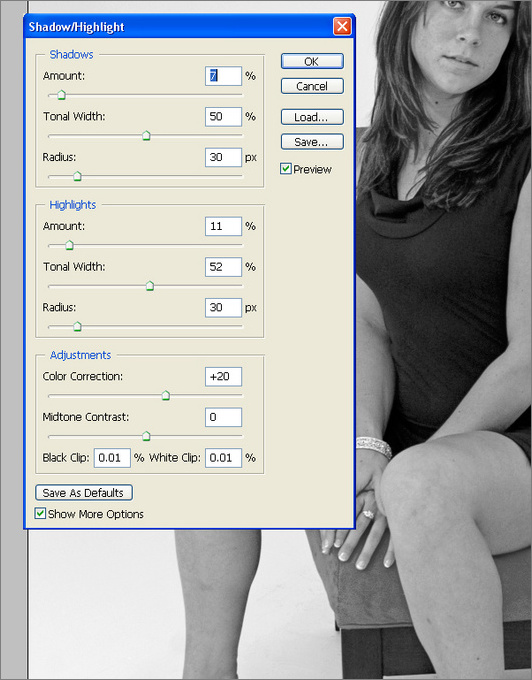Image resolution: width=532 pixels, height=680 pixels.
Task: Select the Highlights Tonal Width field
Action: pyautogui.click(x=223, y=267)
